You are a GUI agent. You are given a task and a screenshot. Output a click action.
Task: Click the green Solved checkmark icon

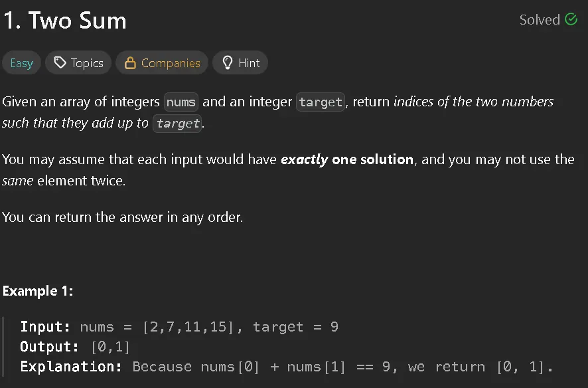571,19
